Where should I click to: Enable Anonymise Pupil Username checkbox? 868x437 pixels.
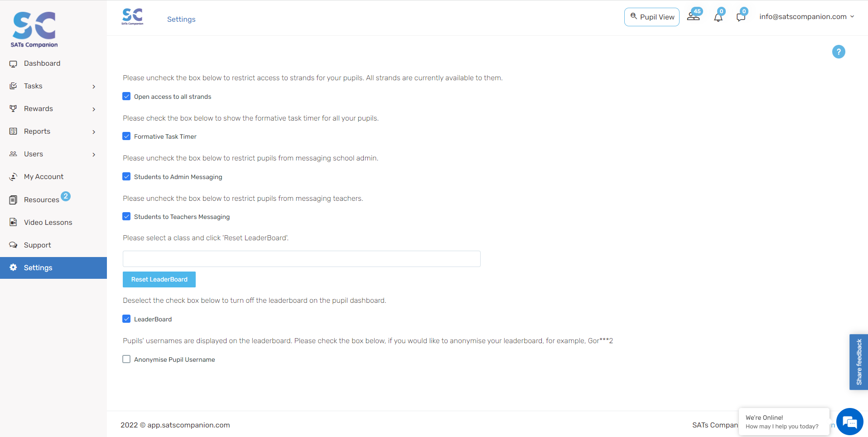(x=126, y=359)
